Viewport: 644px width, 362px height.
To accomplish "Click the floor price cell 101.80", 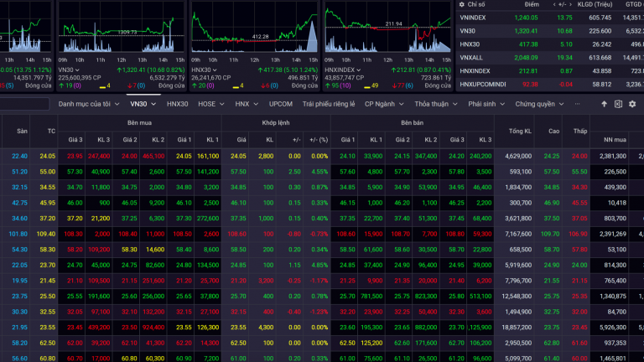I will (x=18, y=234).
